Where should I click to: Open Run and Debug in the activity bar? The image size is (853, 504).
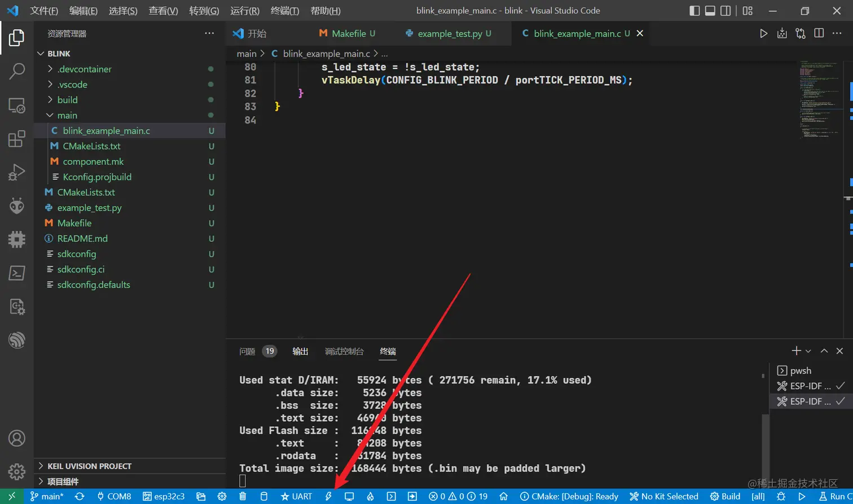[17, 172]
